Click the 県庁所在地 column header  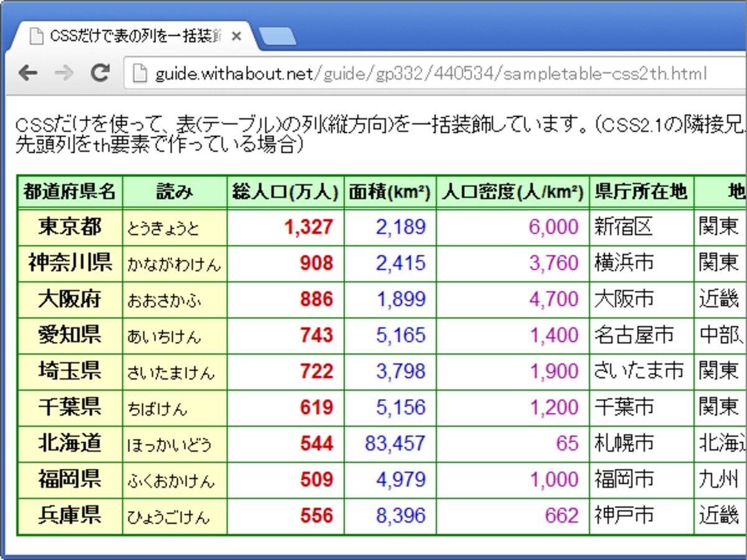coord(642,192)
